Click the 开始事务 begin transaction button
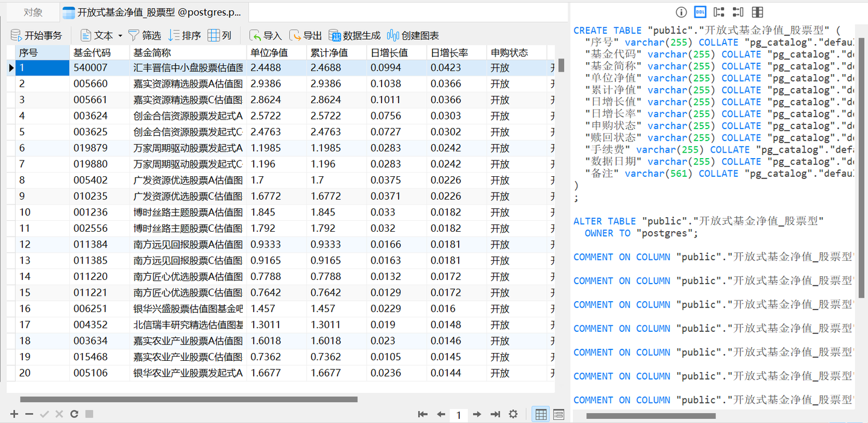The height and width of the screenshot is (423, 868). click(36, 35)
